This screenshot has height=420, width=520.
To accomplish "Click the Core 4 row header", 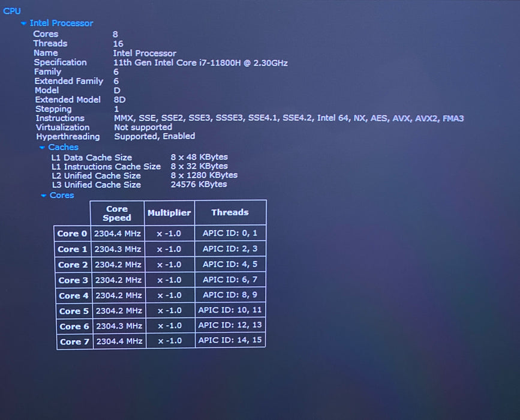I will click(x=74, y=296).
